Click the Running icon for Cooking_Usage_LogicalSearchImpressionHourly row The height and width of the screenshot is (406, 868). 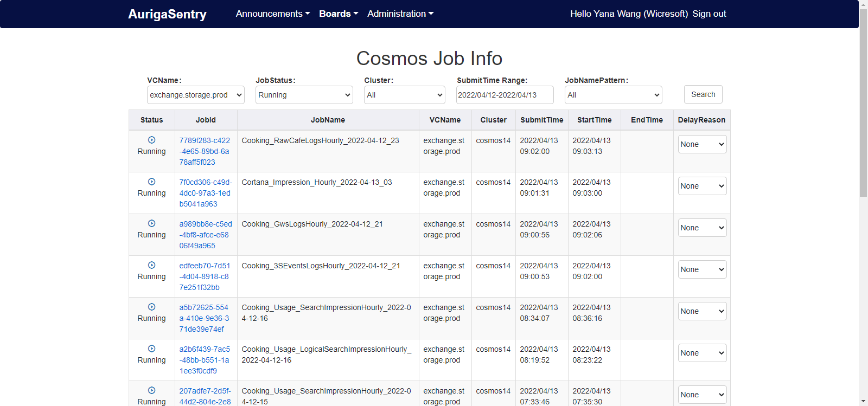[x=152, y=349]
